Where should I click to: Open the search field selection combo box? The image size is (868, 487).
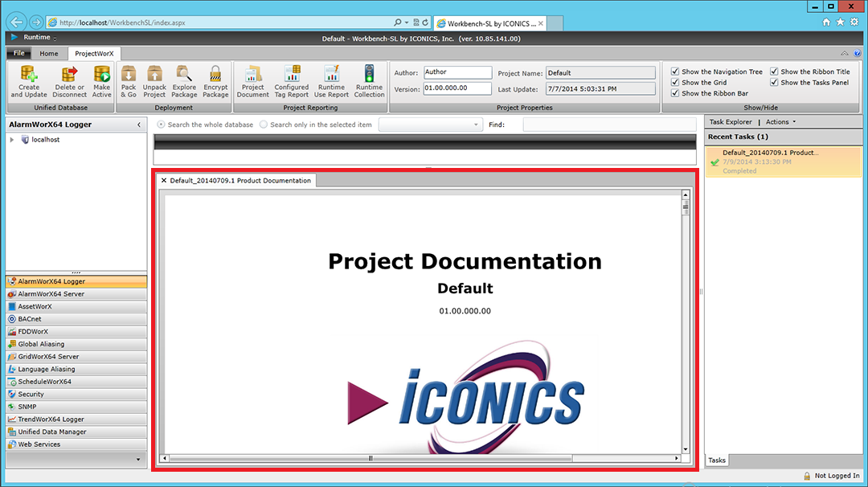pos(431,125)
